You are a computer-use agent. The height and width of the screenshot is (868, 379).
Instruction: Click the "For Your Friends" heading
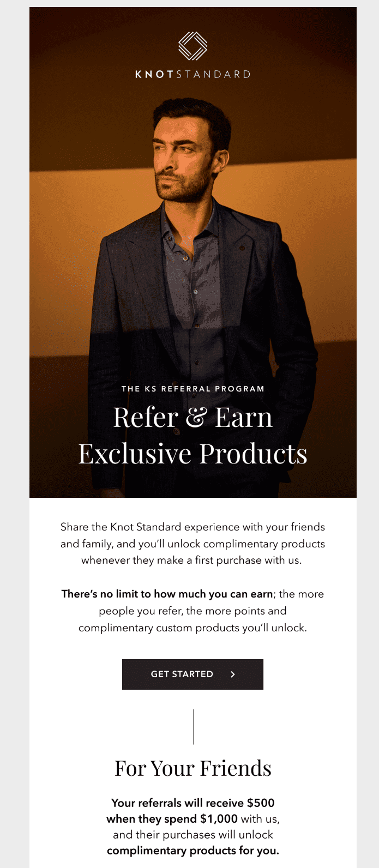(192, 768)
